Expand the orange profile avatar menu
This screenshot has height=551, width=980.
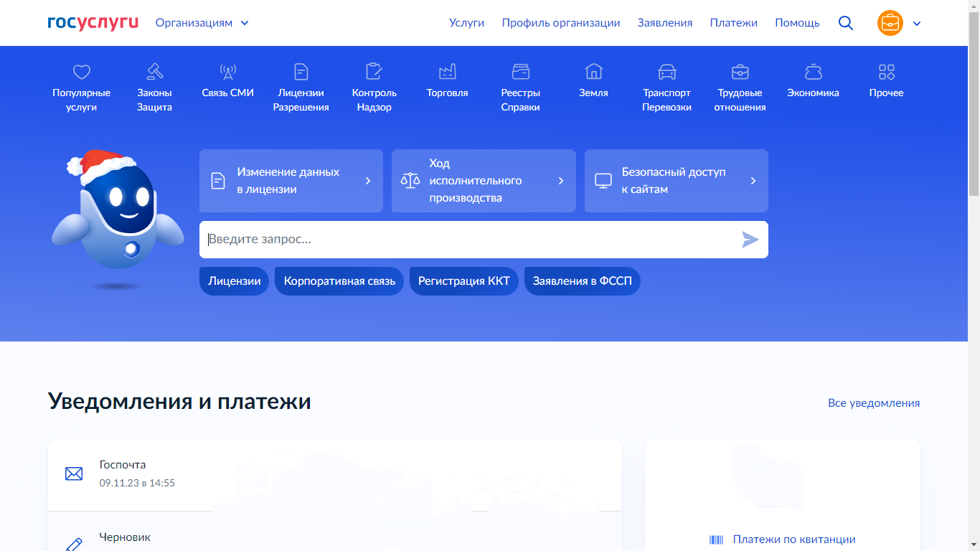[898, 23]
